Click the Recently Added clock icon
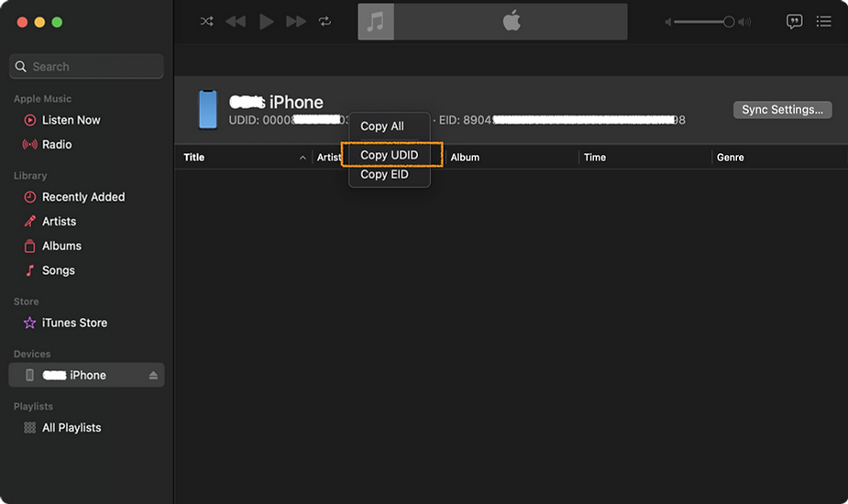The height and width of the screenshot is (504, 848). point(30,197)
